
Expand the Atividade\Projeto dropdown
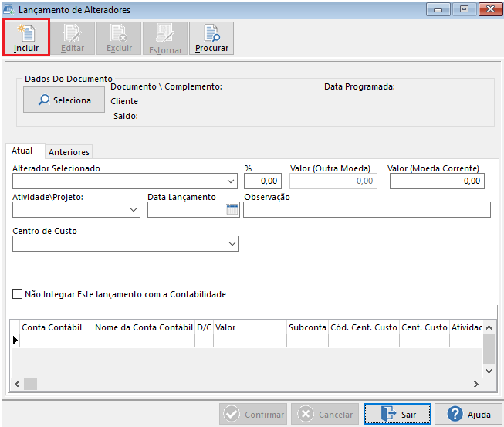pos(134,210)
